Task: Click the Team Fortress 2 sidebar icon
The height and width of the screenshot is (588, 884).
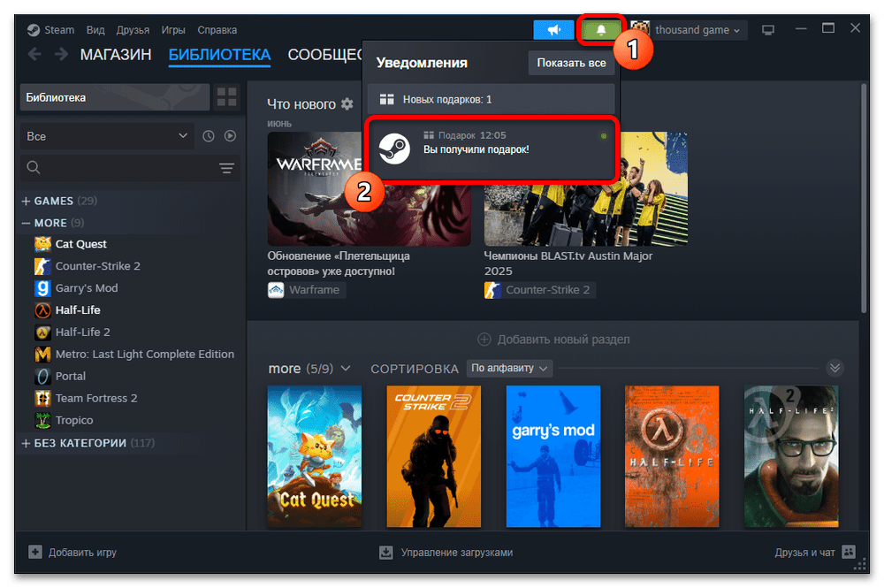Action: tap(42, 398)
